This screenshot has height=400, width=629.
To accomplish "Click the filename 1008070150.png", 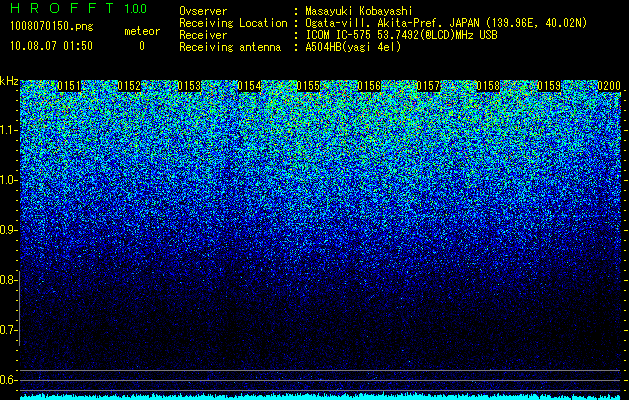I will 51,26.
